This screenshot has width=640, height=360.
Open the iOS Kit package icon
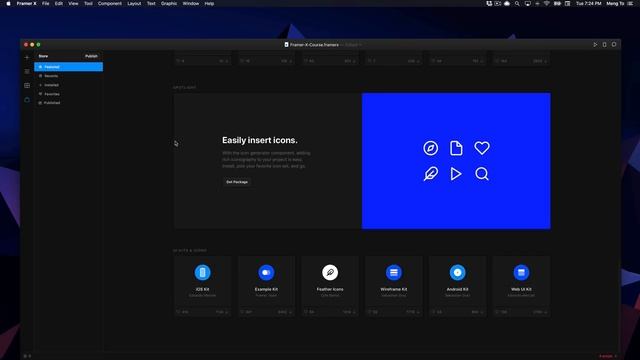click(202, 272)
